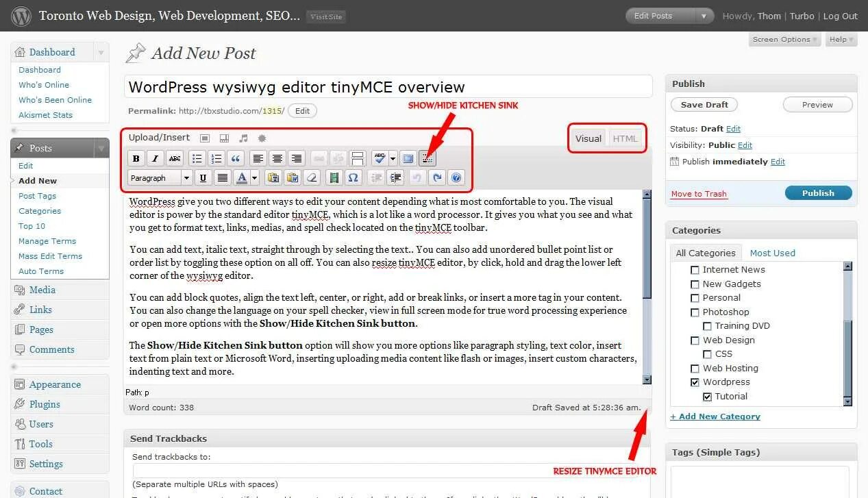Edit the permalink with Edit button

(x=302, y=111)
